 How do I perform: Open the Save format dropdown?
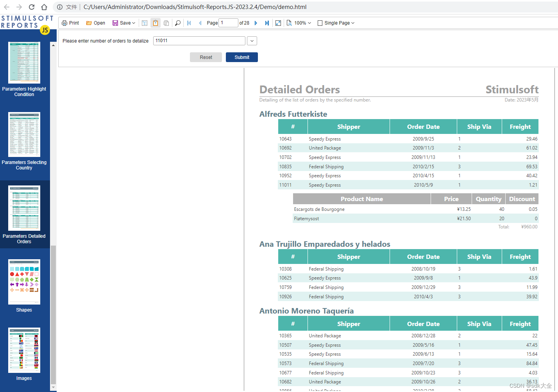tap(133, 23)
